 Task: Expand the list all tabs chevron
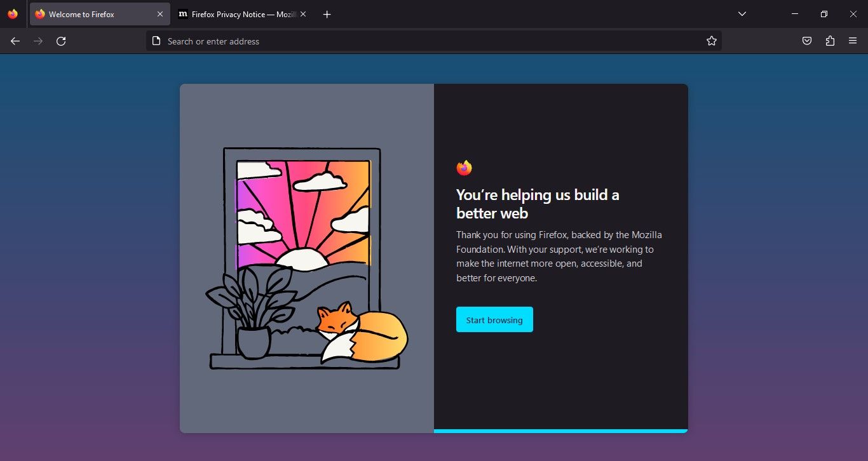coord(742,14)
